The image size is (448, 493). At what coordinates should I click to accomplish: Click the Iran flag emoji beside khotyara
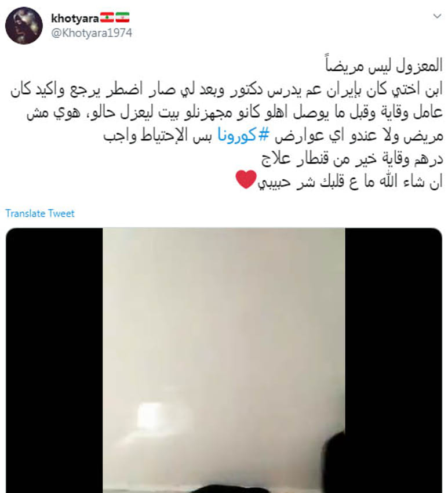click(122, 17)
